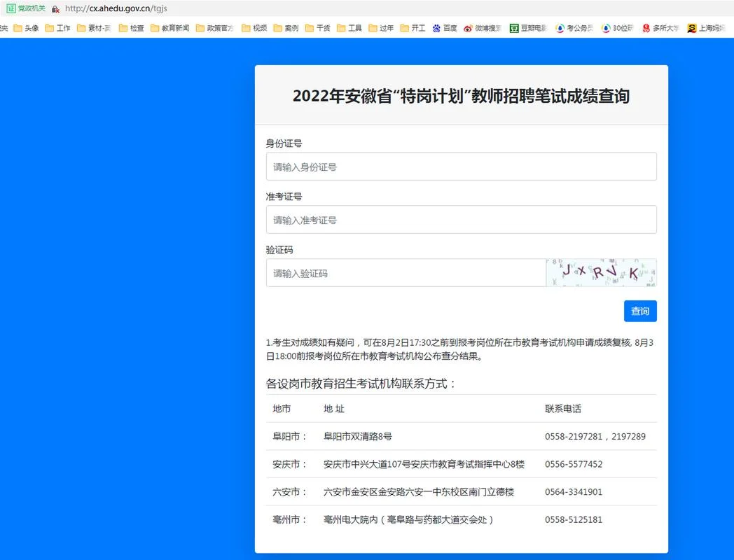The image size is (734, 560).
Task: Click the 准考证号 field label
Action: (x=284, y=197)
